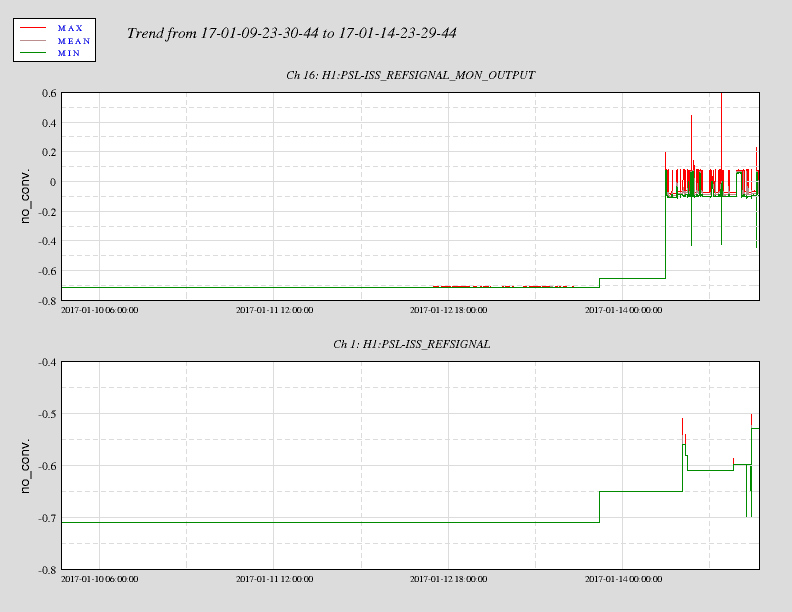Select the trend date range title
This screenshot has width=792, height=612.
(291, 33)
